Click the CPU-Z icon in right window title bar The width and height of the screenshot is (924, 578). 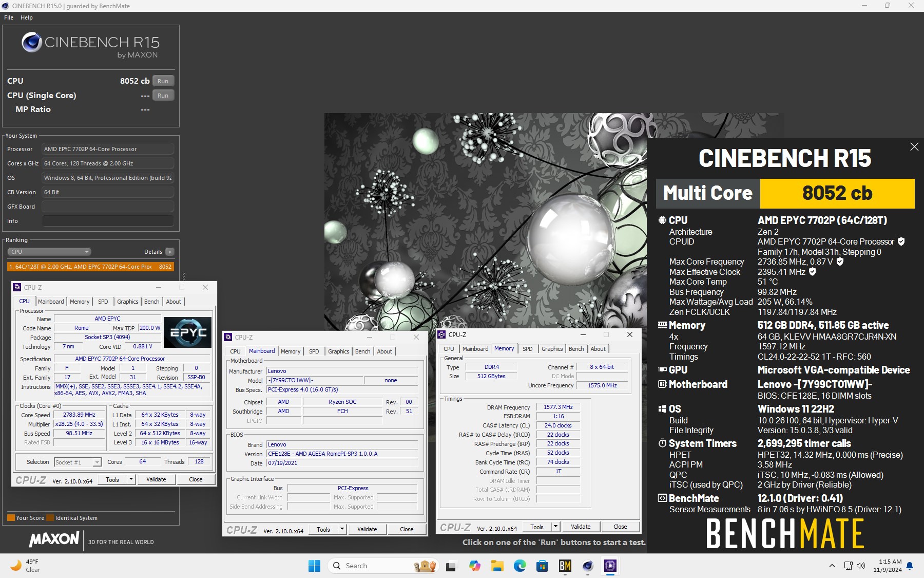(x=441, y=334)
